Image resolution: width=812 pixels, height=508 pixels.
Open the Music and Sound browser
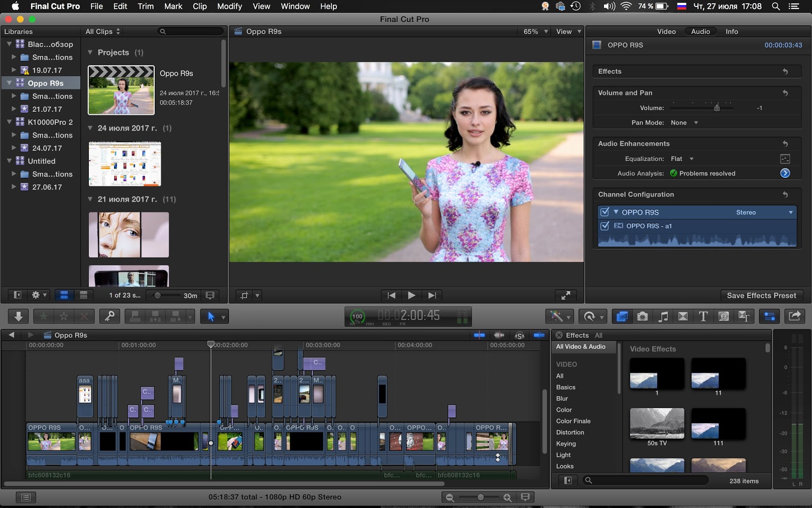(x=663, y=316)
